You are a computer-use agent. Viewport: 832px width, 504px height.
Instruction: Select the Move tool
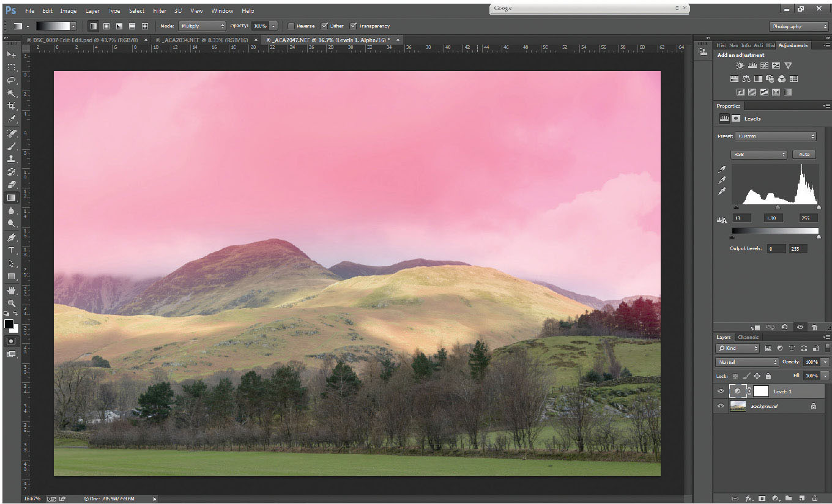point(11,54)
